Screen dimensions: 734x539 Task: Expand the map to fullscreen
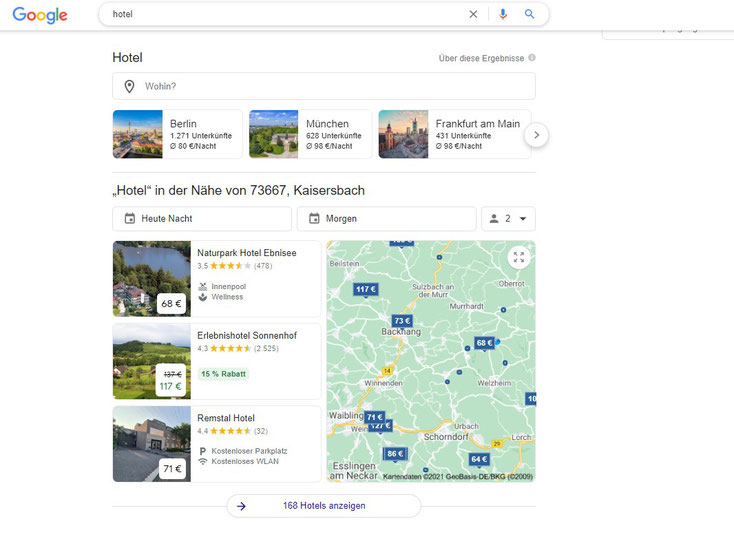(519, 257)
